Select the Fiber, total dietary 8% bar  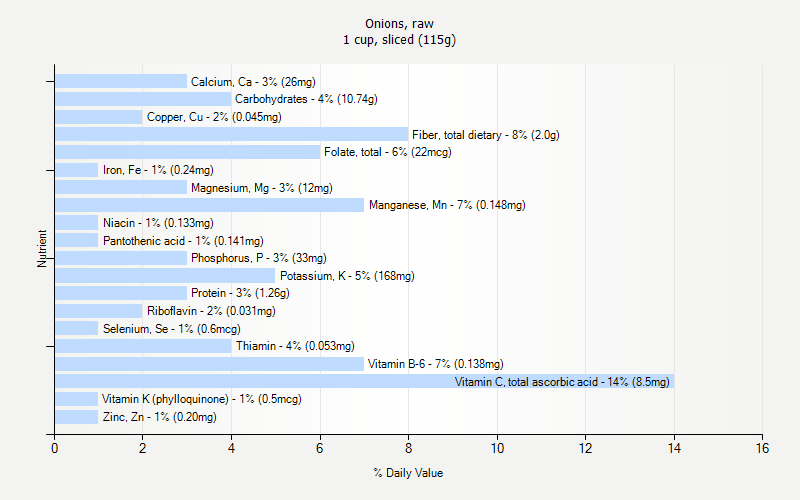pos(232,134)
